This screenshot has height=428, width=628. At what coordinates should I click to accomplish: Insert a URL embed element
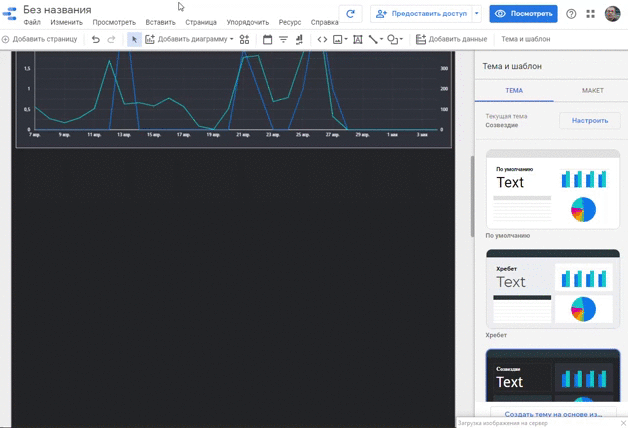coord(322,39)
